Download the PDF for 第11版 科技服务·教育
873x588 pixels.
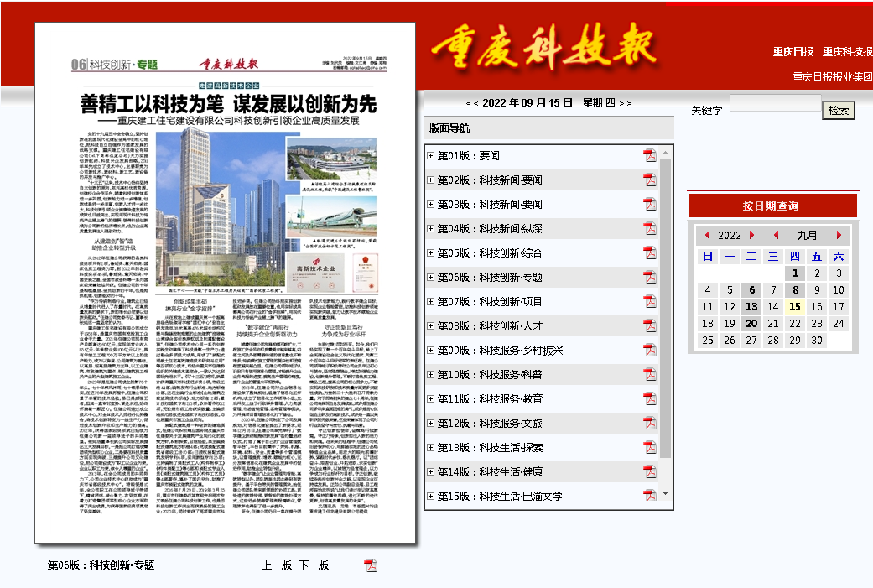pos(650,398)
